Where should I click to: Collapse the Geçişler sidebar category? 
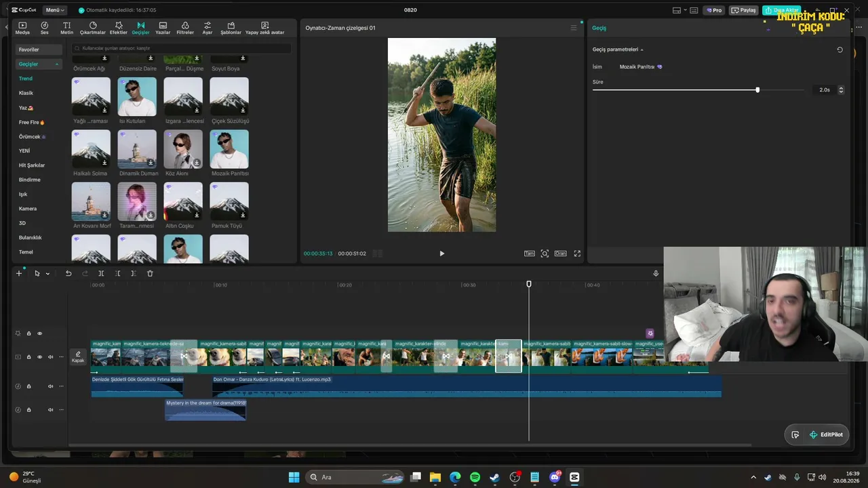(x=57, y=64)
